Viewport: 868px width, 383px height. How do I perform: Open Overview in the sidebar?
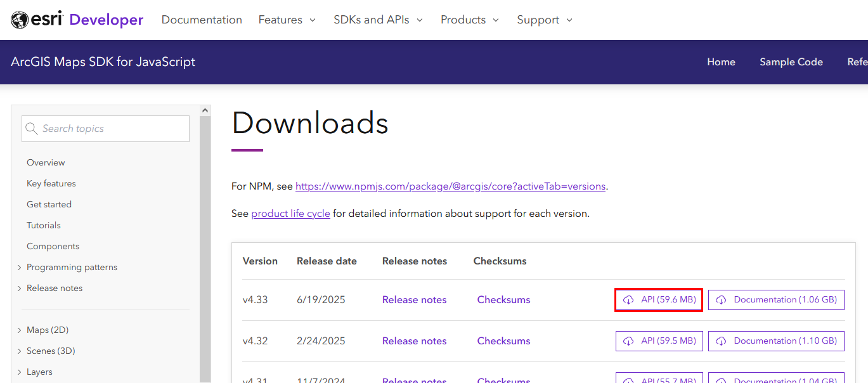[x=46, y=162]
